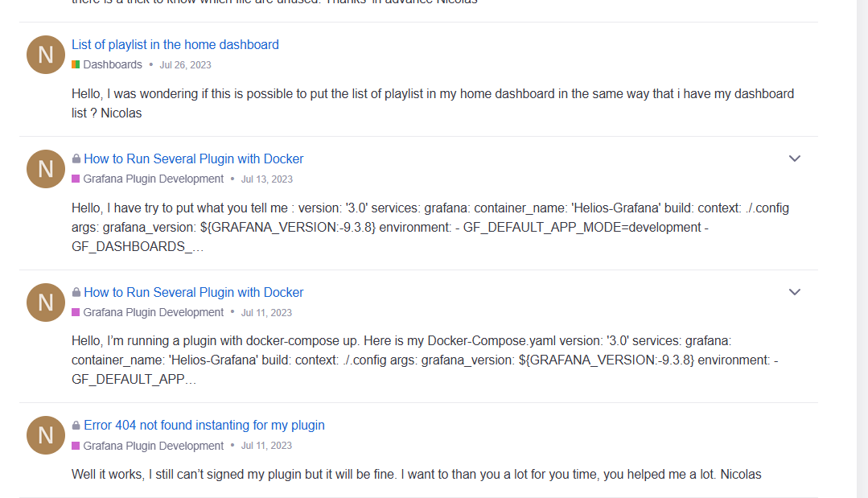Click the N avatar beside the playlist post
The width and height of the screenshot is (868, 498).
[46, 55]
